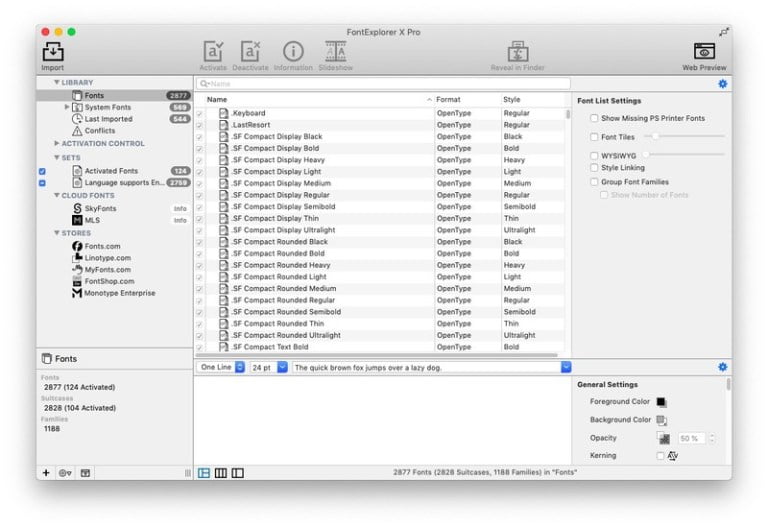Enable the Style Linking checkbox
The image size is (768, 528).
[594, 168]
